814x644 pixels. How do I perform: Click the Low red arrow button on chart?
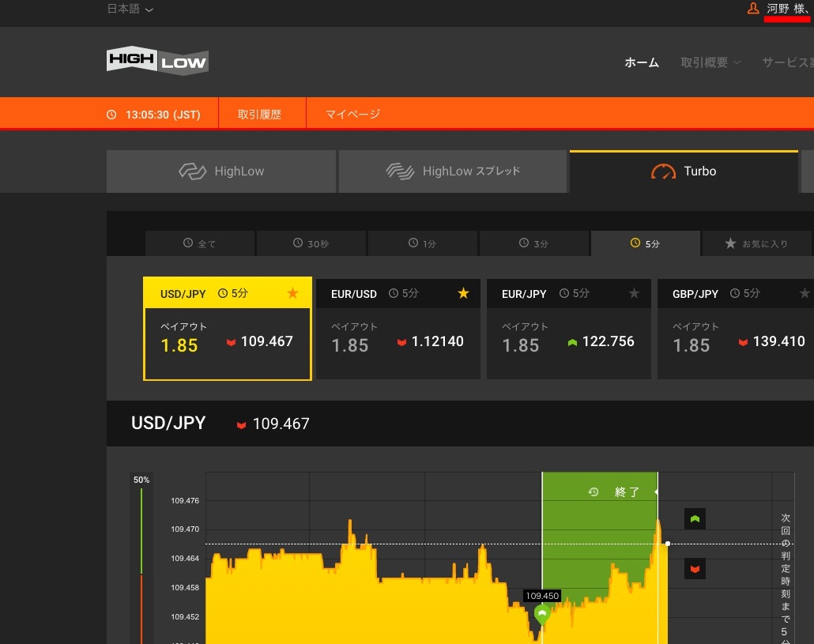pos(695,569)
